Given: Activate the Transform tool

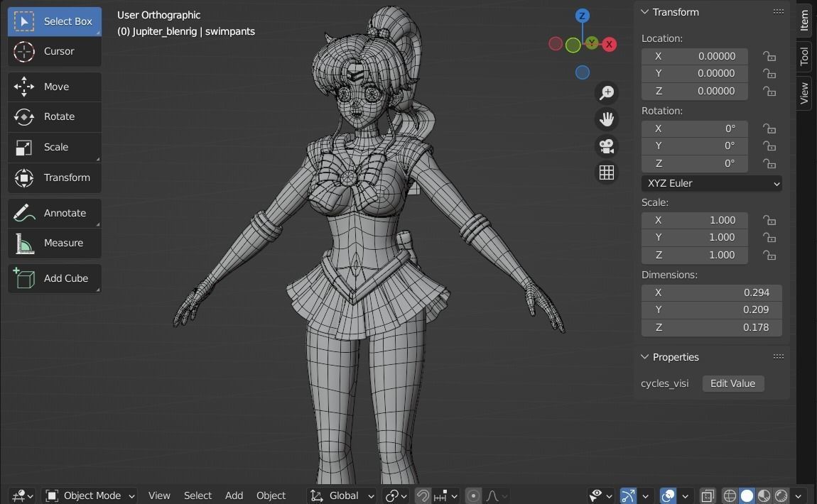Looking at the screenshot, I should coord(55,177).
